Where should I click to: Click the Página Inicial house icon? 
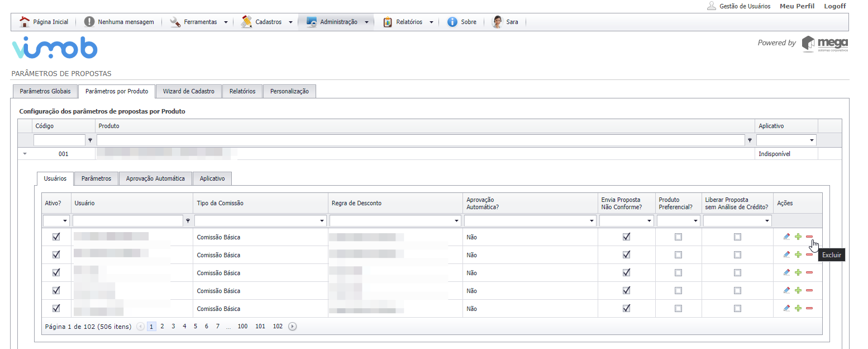tap(24, 22)
